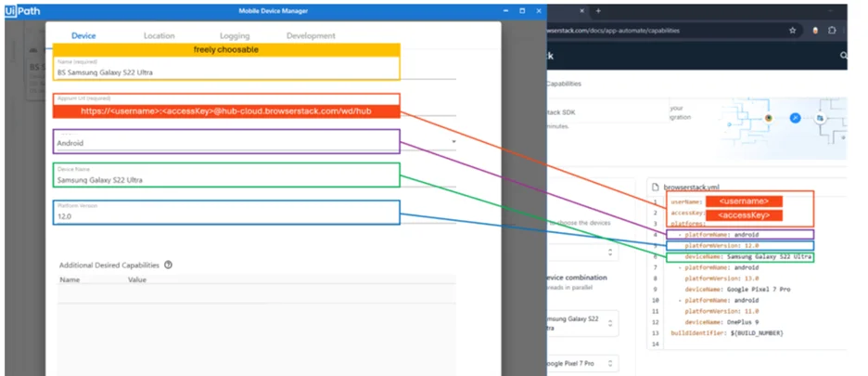
Task: Open the Samsung Galaxy S22 device selector in browser
Action: coord(581,323)
